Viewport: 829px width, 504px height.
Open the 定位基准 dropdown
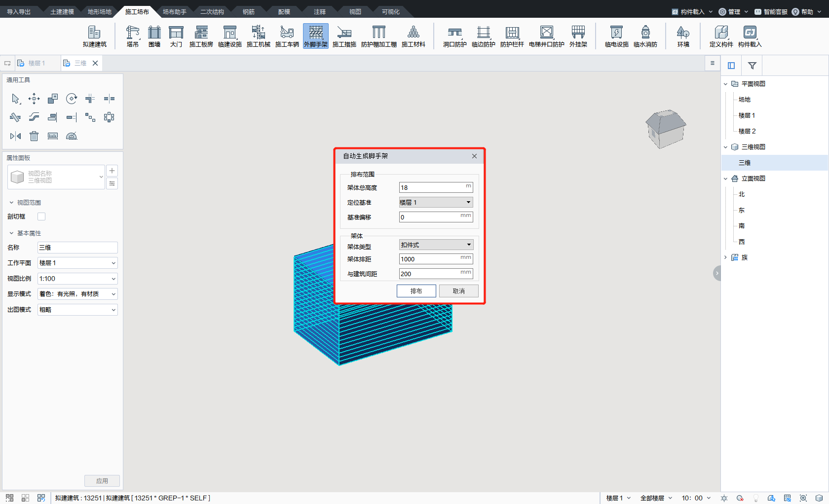(x=436, y=202)
